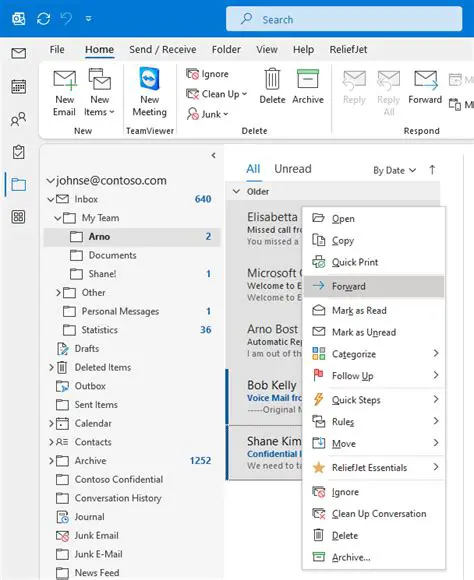Open the Tasks view in sidebar

(x=19, y=152)
